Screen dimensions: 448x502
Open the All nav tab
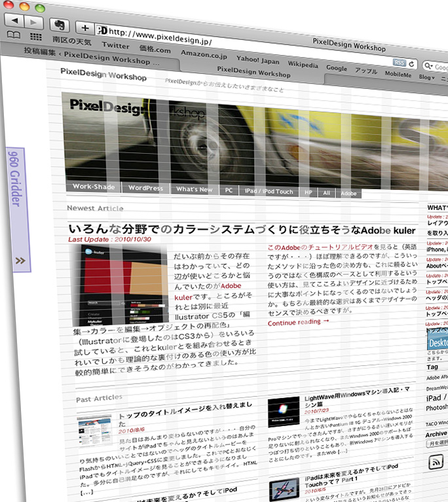pos(326,192)
